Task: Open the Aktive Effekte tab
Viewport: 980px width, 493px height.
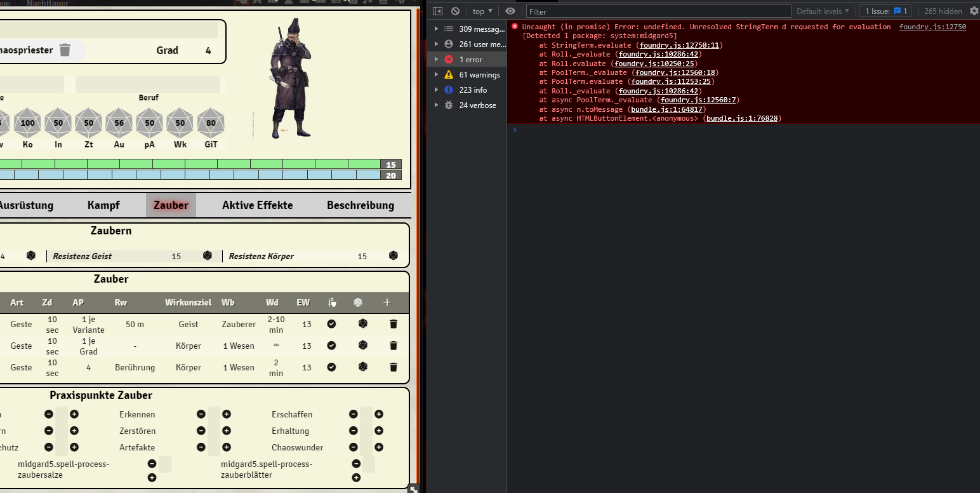Action: point(257,205)
